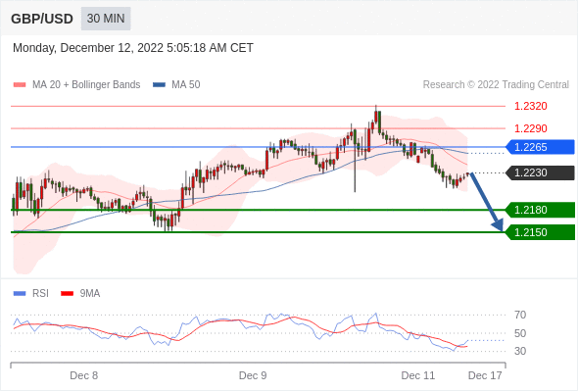Select the 1.2230 current price tag
The image size is (578, 392).
click(x=540, y=172)
